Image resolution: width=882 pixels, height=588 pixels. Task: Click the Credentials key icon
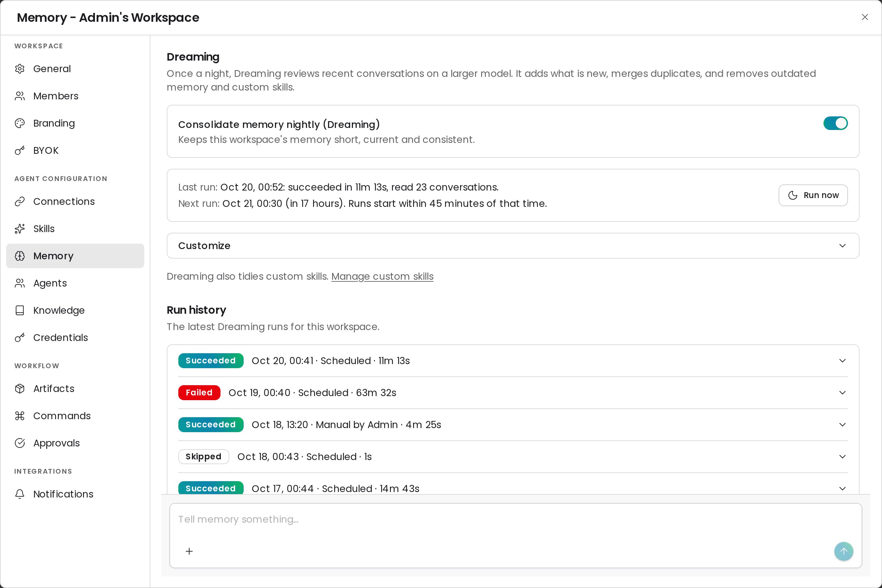tap(20, 338)
